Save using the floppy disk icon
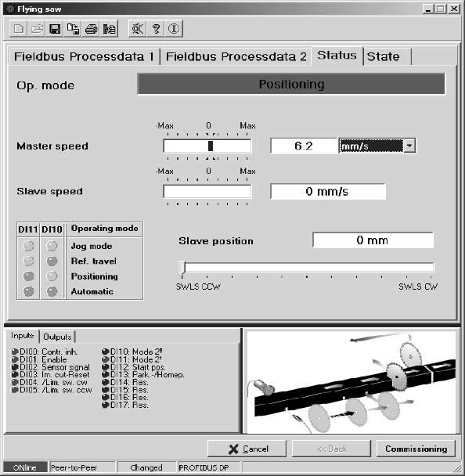 [x=55, y=29]
